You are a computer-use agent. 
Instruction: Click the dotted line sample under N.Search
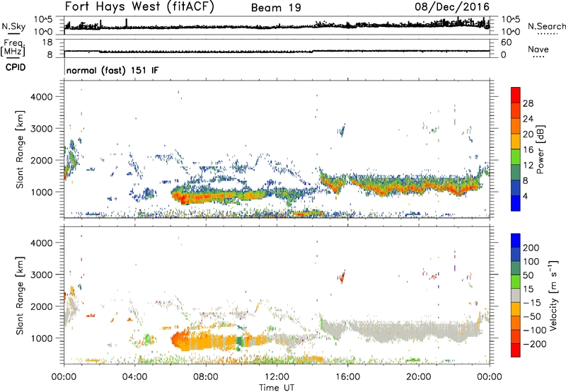(x=547, y=33)
